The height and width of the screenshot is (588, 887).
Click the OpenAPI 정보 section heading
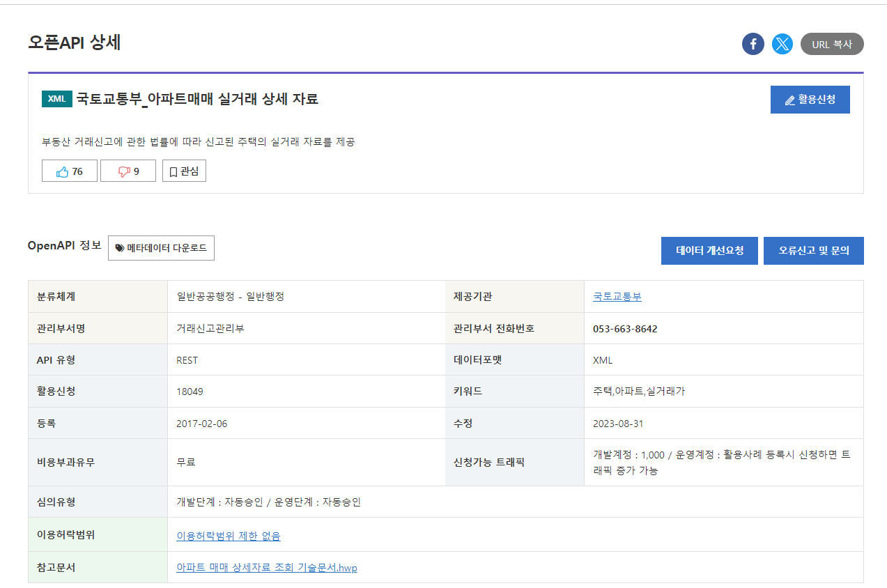(64, 245)
